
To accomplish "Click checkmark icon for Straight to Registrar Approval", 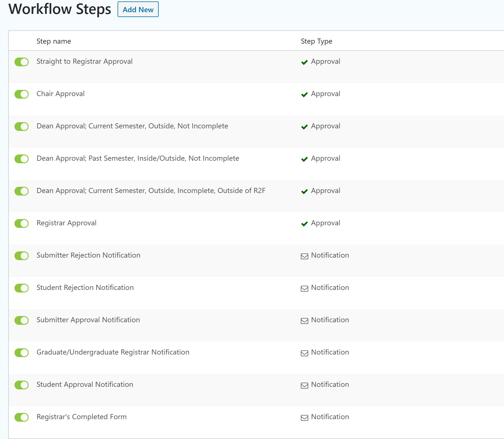I will (x=305, y=62).
